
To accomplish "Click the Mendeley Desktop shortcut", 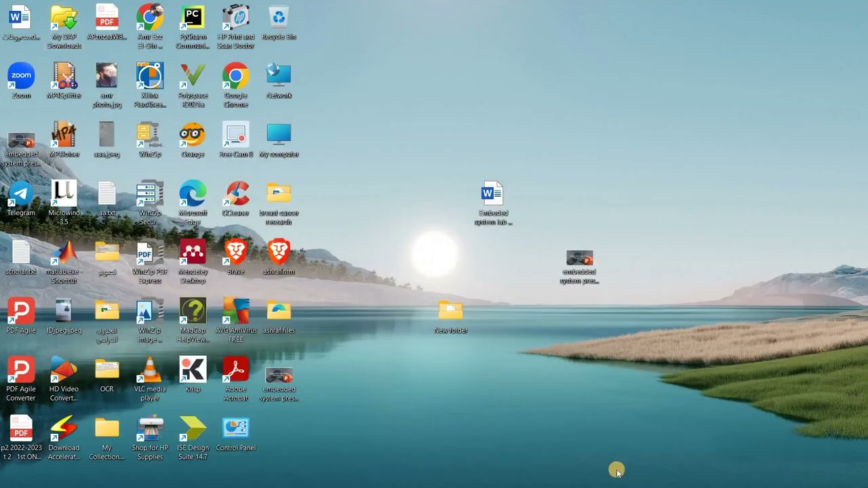I will (193, 262).
